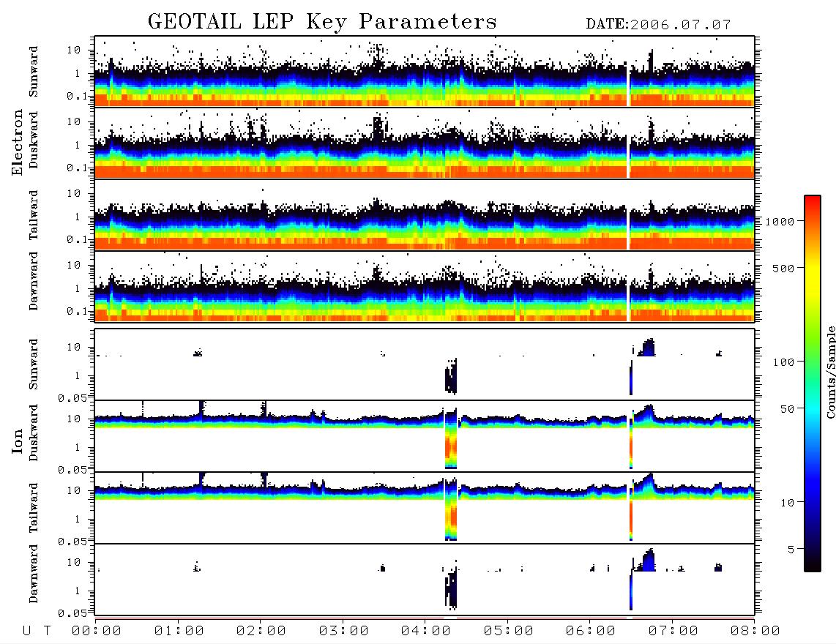836x644 pixels.
Task: Click inside the Electron Sunward spectrogram panel
Action: (x=425, y=72)
